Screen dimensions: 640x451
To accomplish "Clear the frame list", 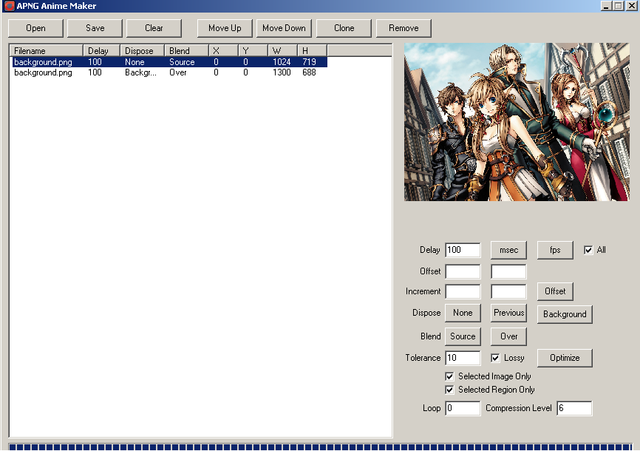I will (x=154, y=28).
